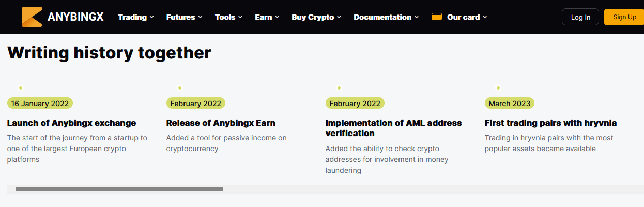Click the orange Anybingx logo icon
Image resolution: width=644 pixels, height=207 pixels.
32,17
